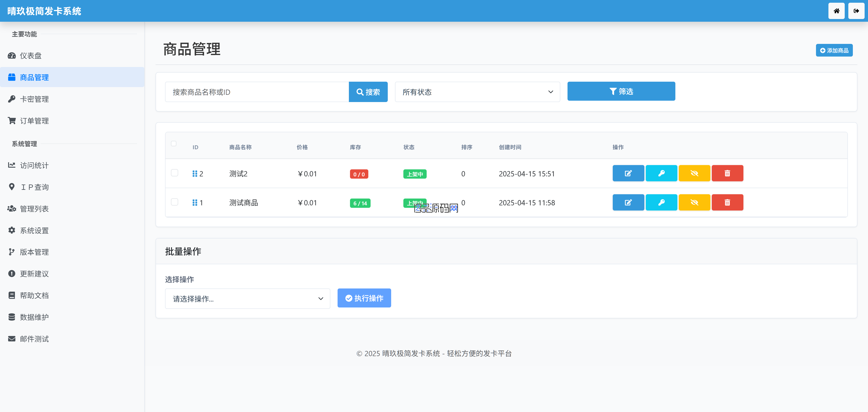Edit product 测试商品 with pencil icon
Screen dimensions: 868x412
coord(628,202)
